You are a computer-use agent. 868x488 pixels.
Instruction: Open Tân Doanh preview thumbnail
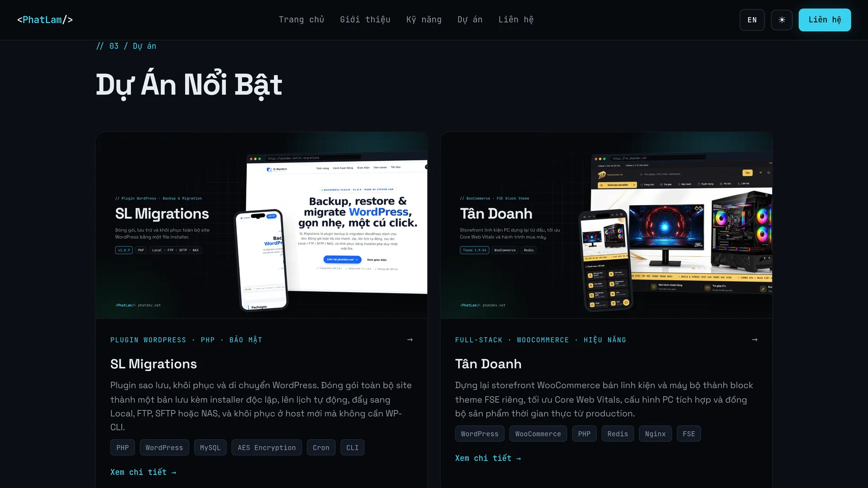point(606,225)
